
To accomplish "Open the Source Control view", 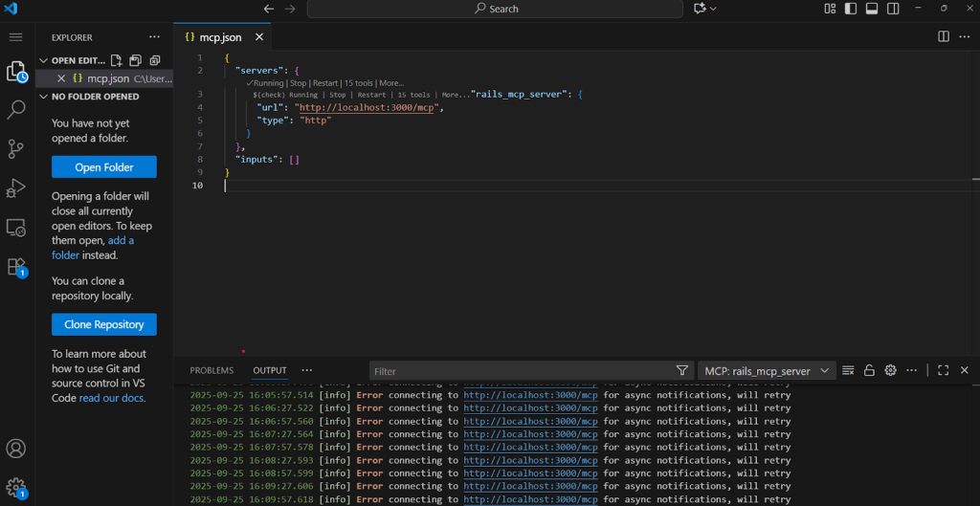I will click(x=16, y=148).
